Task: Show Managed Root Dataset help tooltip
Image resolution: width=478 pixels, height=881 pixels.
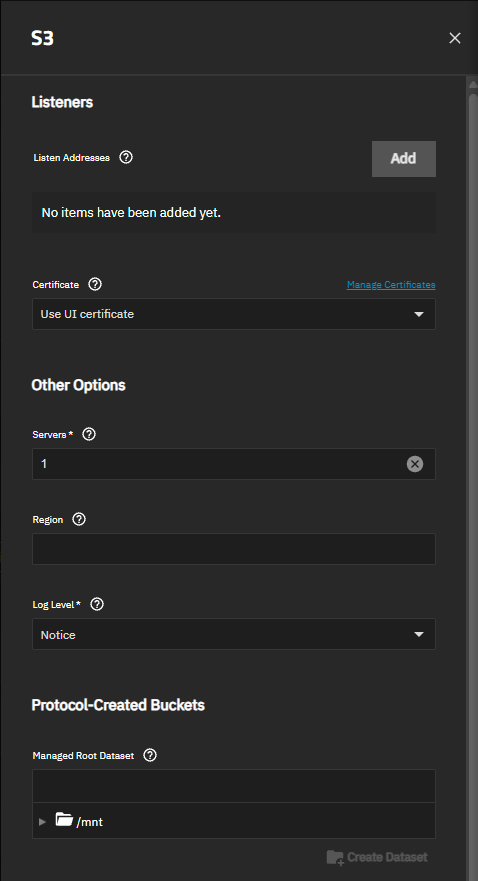Action: pos(150,756)
